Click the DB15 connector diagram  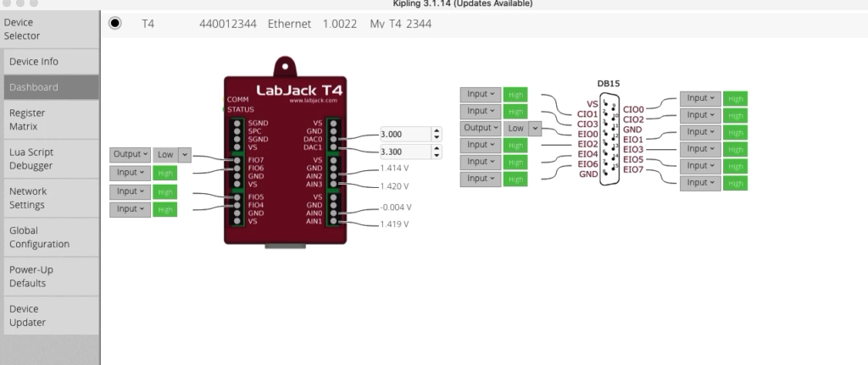[609, 139]
